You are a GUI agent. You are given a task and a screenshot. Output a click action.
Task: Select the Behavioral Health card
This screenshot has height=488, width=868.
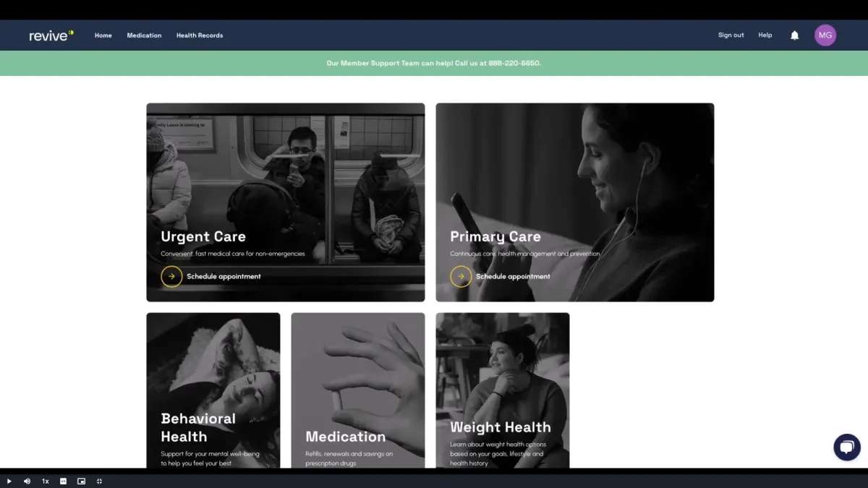coord(213,390)
